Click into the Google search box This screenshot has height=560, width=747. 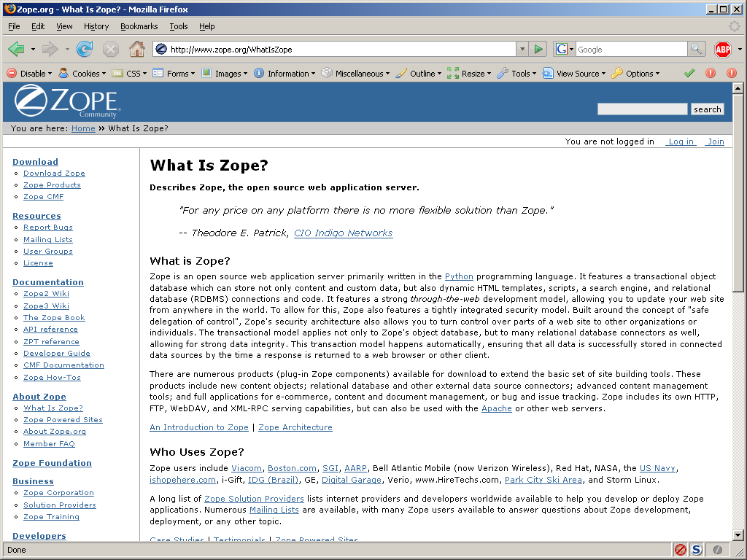pos(631,49)
